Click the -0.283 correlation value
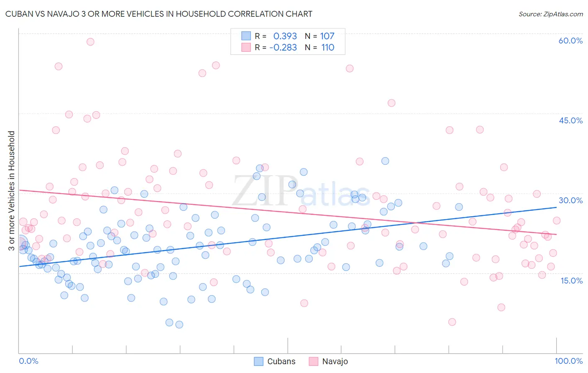 pos(283,47)
